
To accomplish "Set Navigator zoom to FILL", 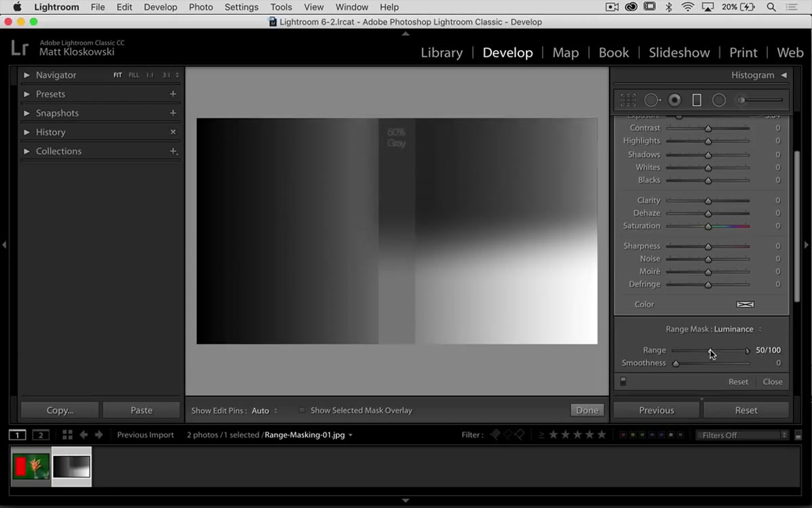I will click(134, 75).
